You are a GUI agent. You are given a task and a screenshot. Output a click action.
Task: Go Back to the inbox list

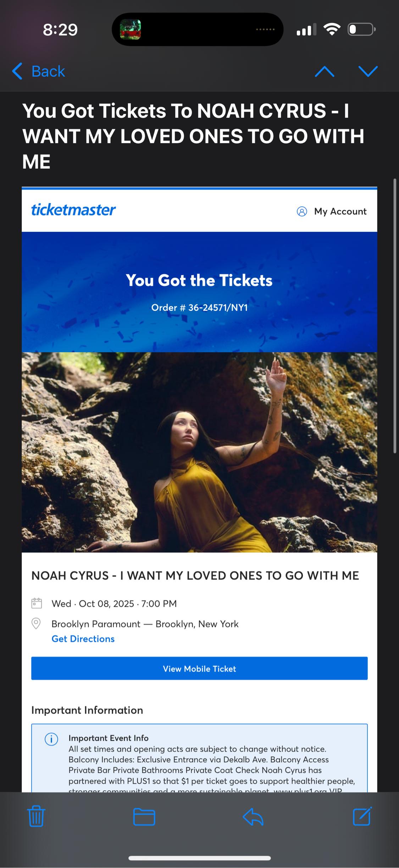click(x=39, y=71)
